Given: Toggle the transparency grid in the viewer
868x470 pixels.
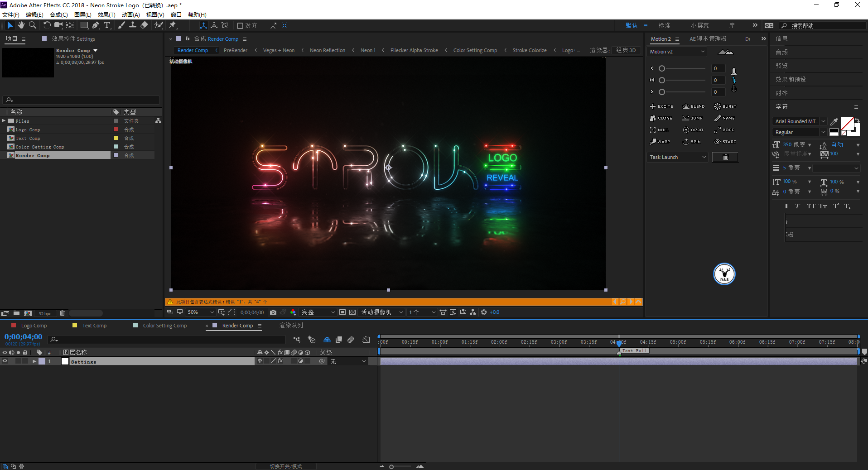Looking at the screenshot, I should pos(352,312).
